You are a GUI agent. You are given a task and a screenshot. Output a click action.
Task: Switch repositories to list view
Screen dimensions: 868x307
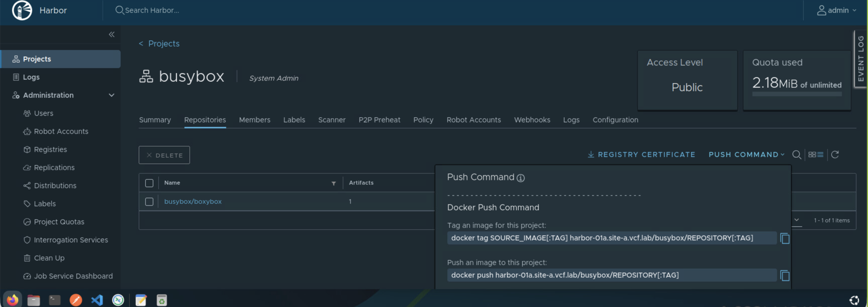tap(820, 155)
